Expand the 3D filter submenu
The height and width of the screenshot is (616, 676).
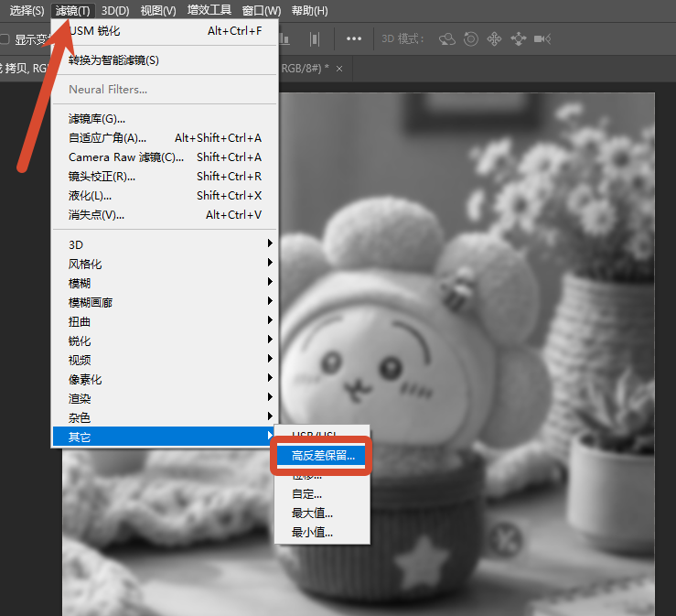pyautogui.click(x=165, y=244)
